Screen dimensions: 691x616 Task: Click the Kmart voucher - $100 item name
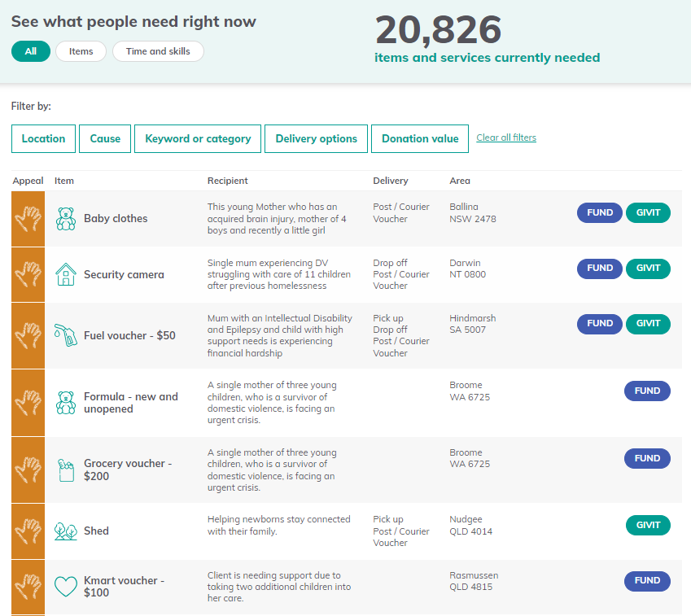124,587
